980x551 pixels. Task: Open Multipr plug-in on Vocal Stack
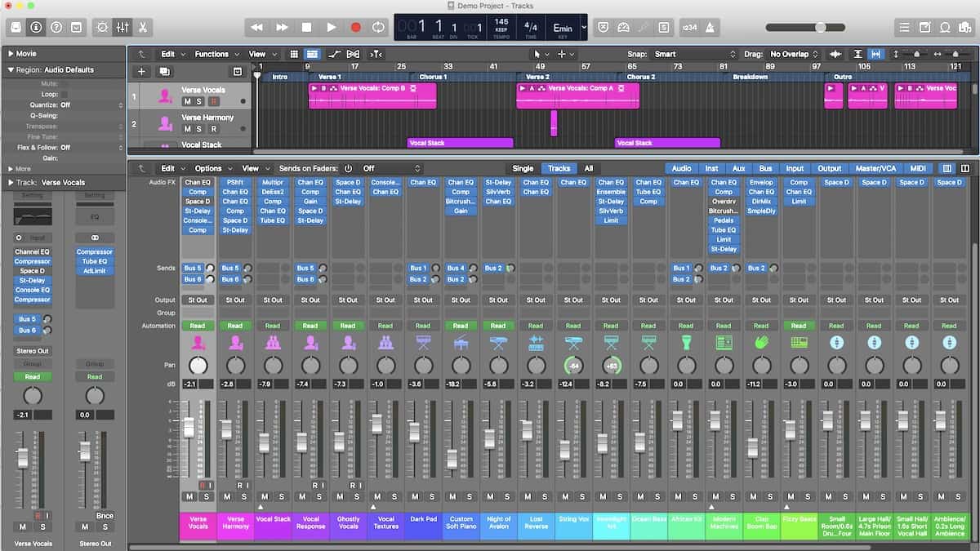273,182
